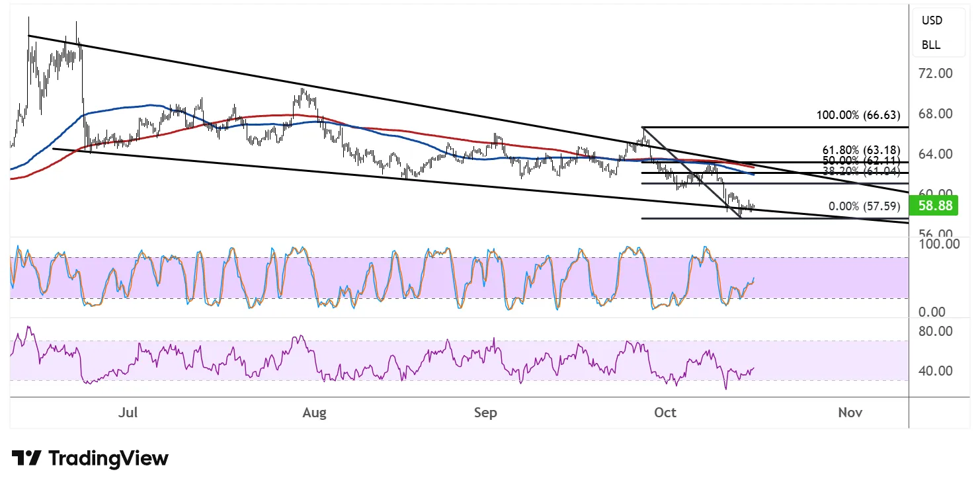Click the TradingView logo icon
This screenshot has height=488, width=980.
click(x=26, y=458)
